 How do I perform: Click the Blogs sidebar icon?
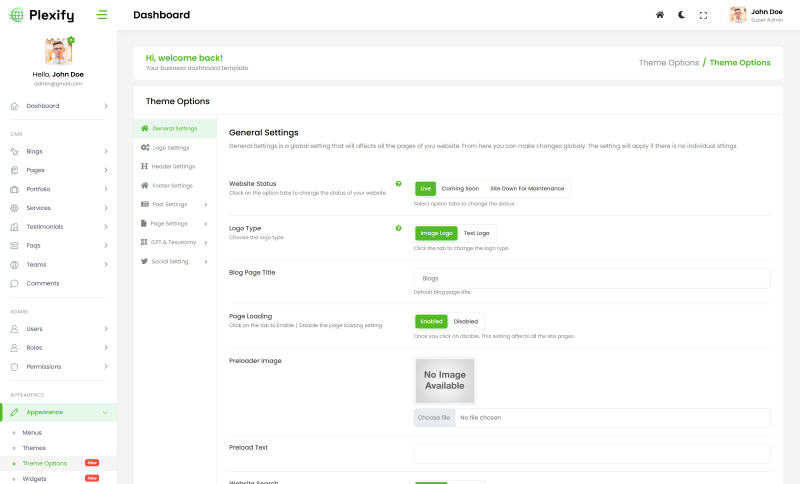pyautogui.click(x=15, y=151)
